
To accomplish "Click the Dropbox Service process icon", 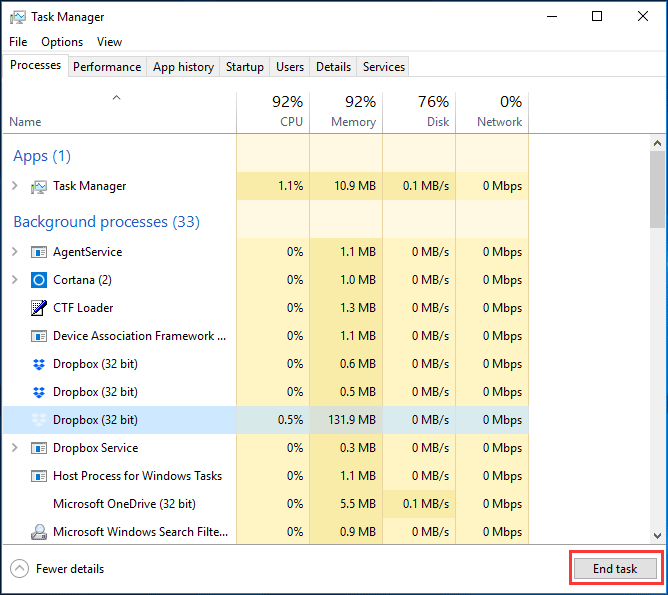I will pyautogui.click(x=39, y=448).
